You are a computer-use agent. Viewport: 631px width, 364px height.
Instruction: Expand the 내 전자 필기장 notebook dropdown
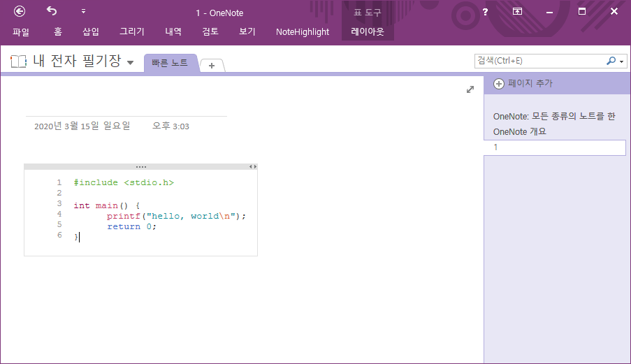click(x=130, y=63)
